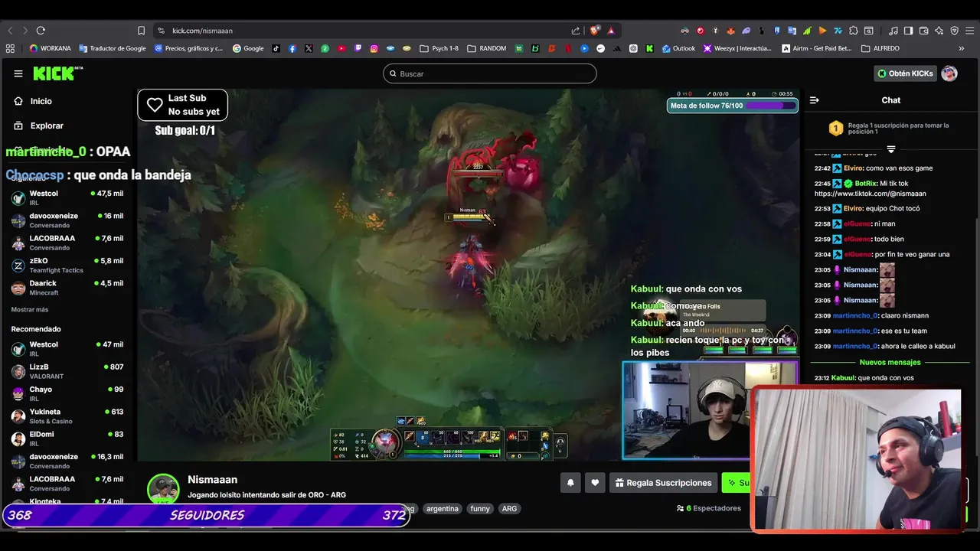This screenshot has width=980, height=551.
Task: Expand the RANDOM bookmarks folder
Action: click(486, 48)
